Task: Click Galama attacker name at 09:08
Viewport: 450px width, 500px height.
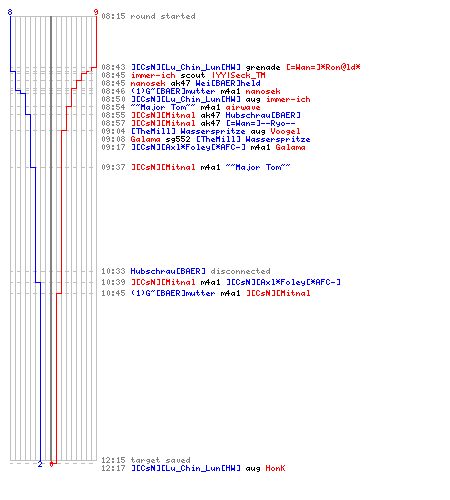Action: tap(145, 139)
